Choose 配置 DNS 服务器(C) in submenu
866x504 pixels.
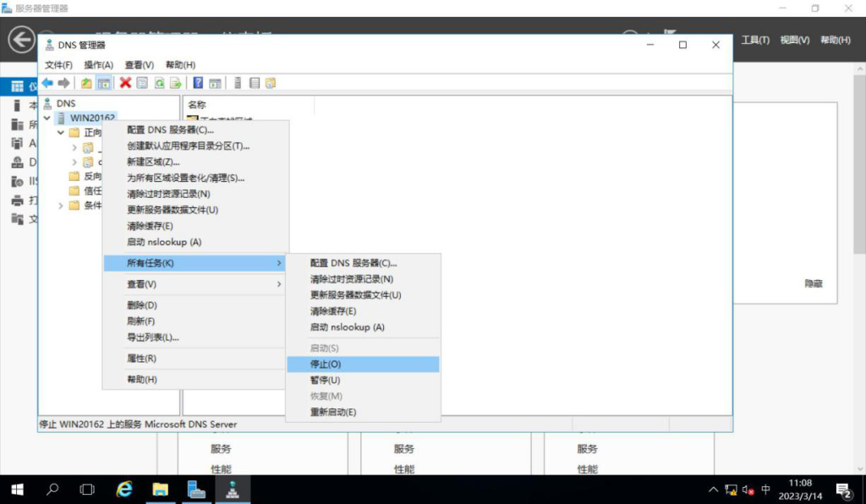(x=363, y=263)
